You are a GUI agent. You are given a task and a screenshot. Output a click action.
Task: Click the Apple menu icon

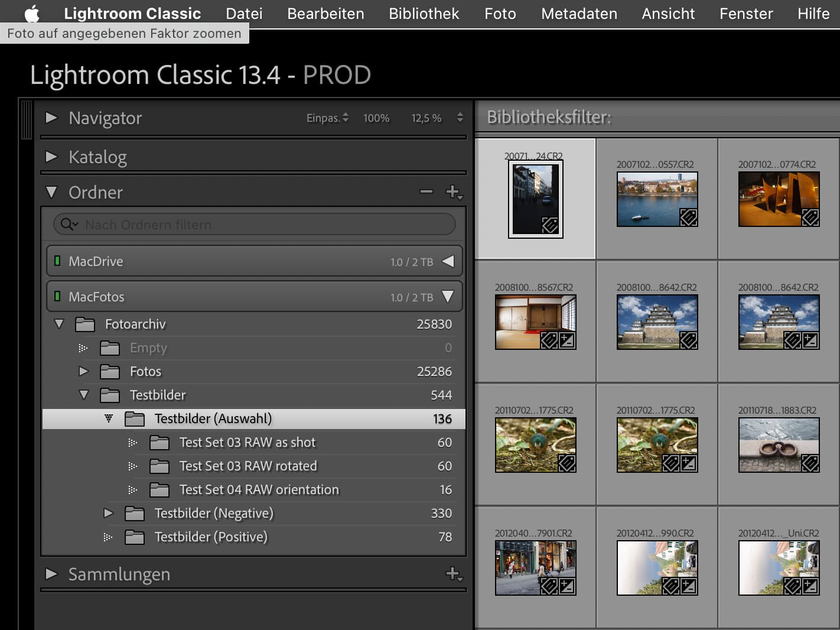point(32,14)
